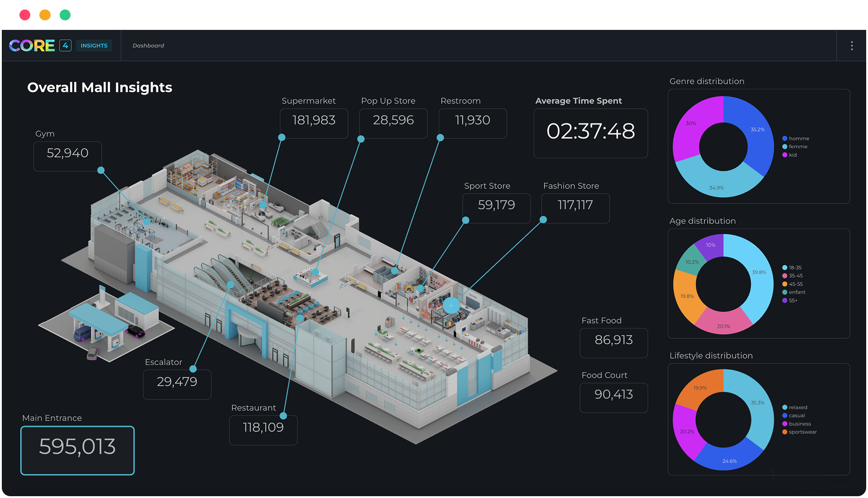Toggle the 18-35 age legend entry

click(794, 268)
